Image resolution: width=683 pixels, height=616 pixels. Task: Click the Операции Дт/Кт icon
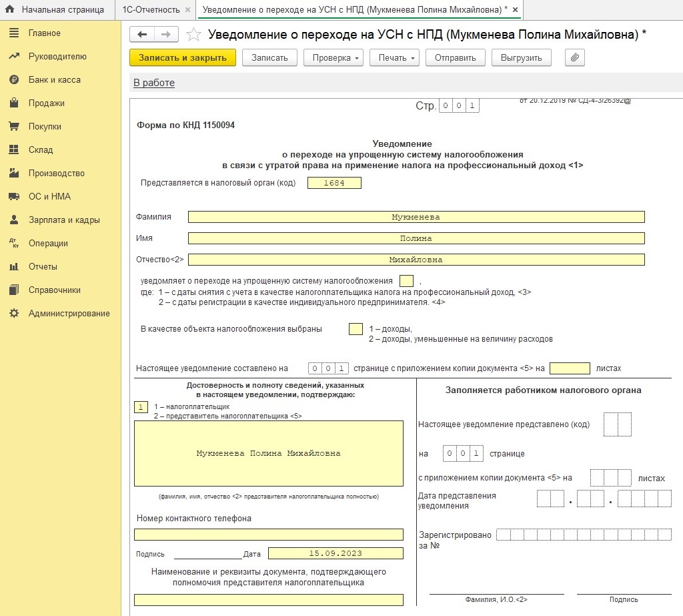14,243
